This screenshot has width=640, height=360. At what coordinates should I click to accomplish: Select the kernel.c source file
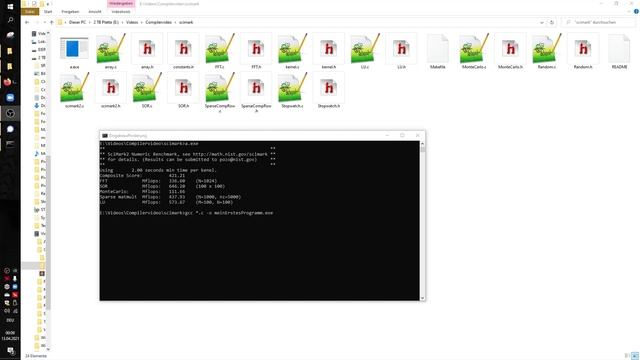[292, 52]
